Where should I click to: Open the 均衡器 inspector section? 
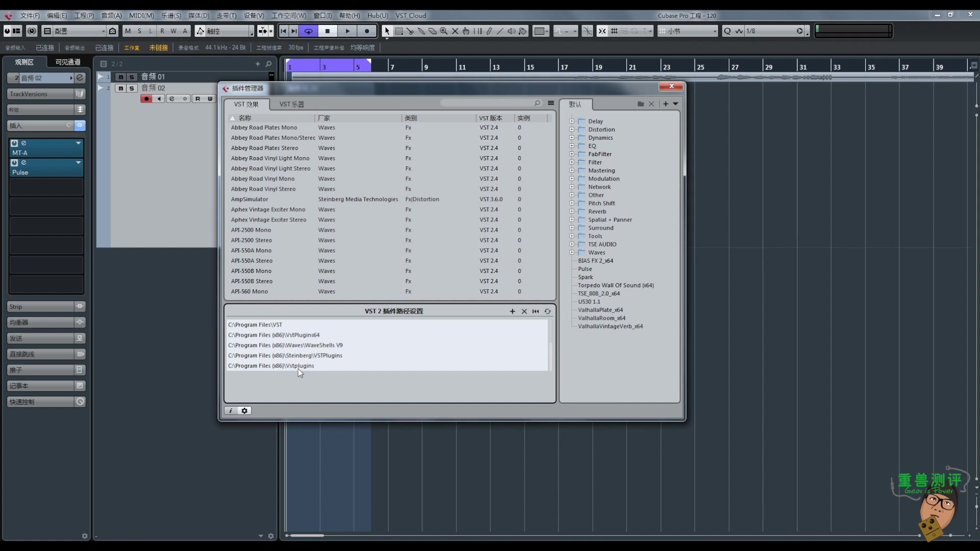point(46,322)
